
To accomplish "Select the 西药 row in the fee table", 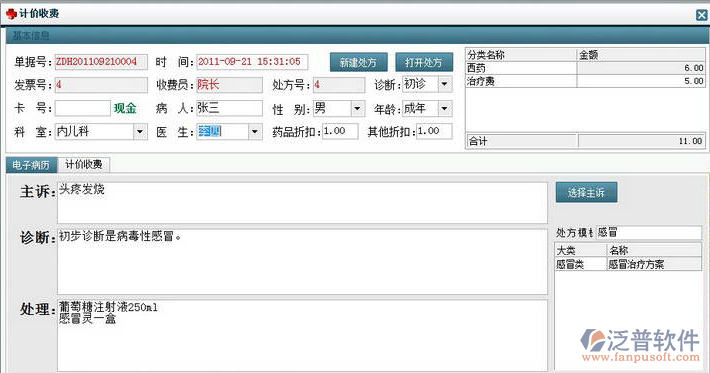I will click(x=585, y=68).
